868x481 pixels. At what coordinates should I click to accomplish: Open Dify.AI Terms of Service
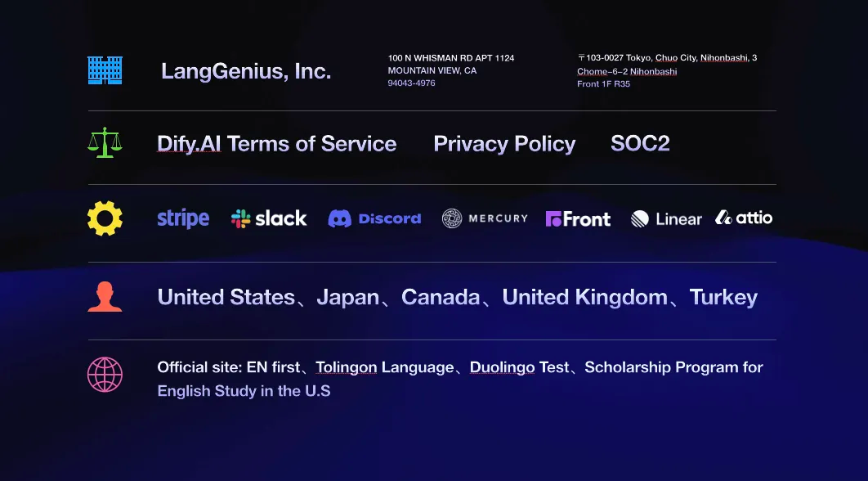click(276, 144)
